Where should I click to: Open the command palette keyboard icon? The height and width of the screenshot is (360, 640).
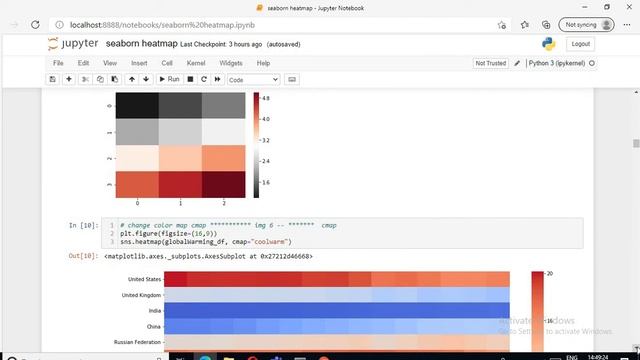(292, 79)
